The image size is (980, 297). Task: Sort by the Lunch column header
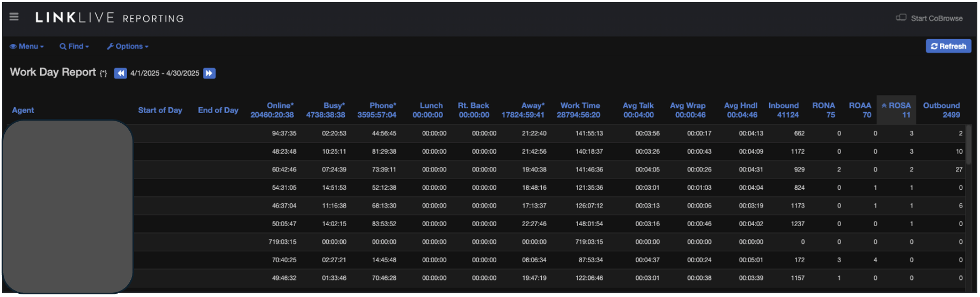431,106
